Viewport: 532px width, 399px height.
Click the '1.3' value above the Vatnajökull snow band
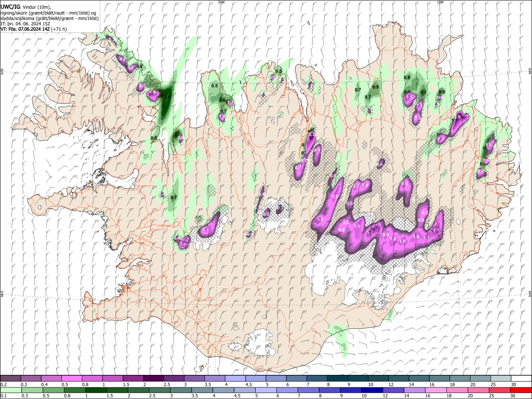[404, 184]
